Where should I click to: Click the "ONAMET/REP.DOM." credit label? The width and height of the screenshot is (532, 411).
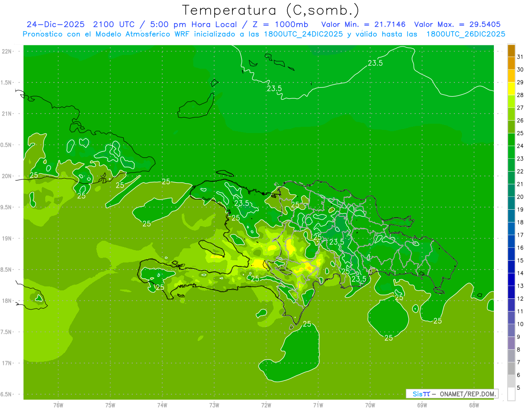click(x=467, y=394)
